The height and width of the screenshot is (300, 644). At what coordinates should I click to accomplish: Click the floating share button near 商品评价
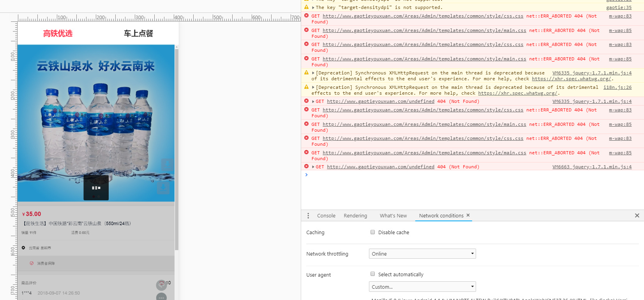coord(161,285)
